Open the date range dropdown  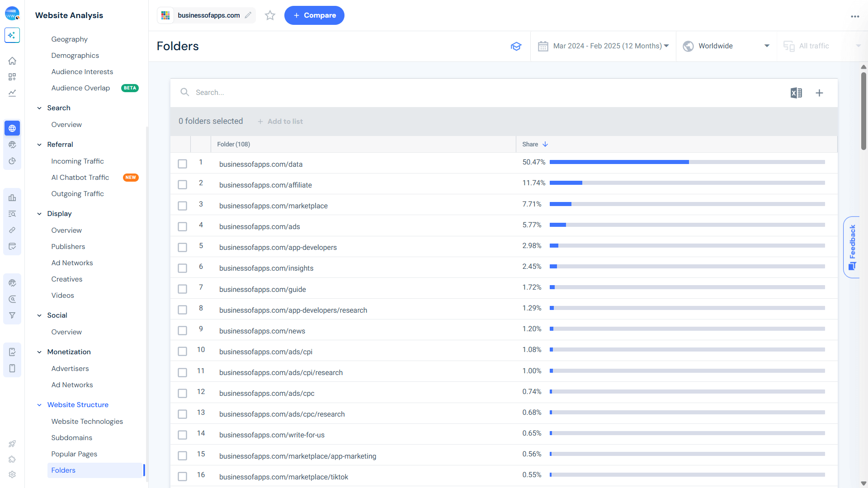(604, 46)
